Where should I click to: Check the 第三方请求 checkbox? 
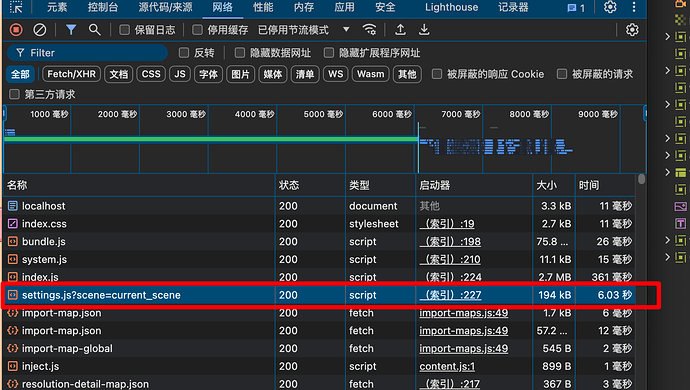pos(15,94)
